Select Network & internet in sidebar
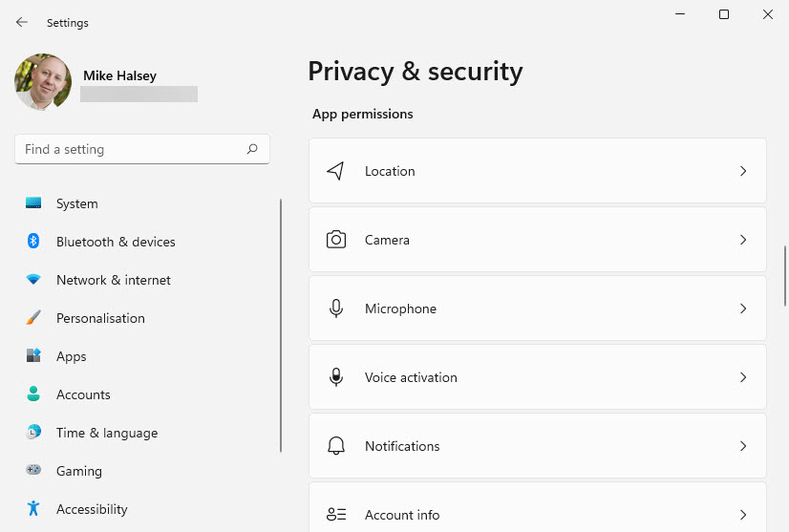Screen dimensions: 789x532 tap(113, 280)
